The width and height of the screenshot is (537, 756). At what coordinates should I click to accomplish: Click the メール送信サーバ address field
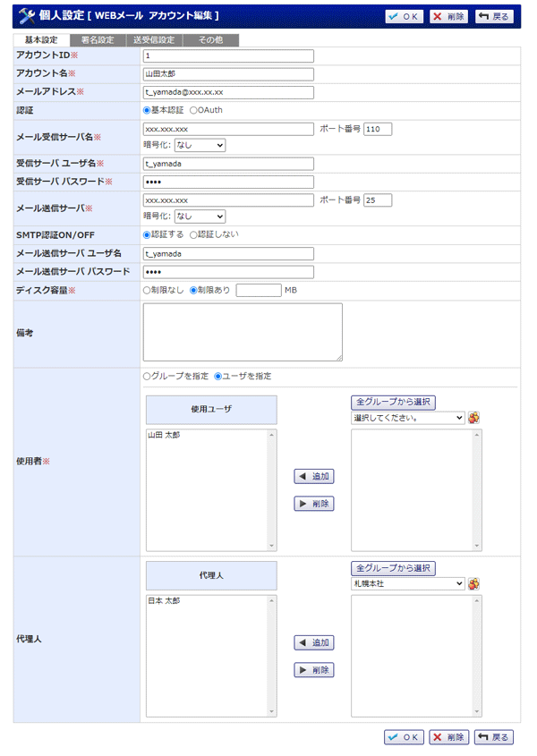point(228,200)
